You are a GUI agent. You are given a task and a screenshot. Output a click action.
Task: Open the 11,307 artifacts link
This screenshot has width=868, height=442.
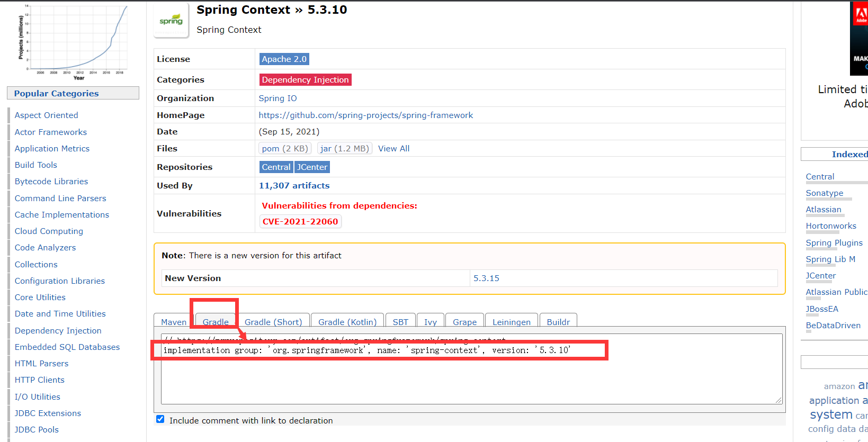294,186
